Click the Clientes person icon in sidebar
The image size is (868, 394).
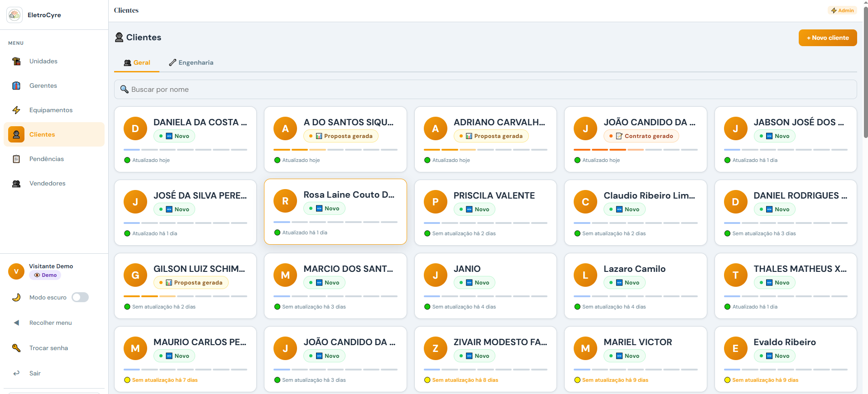pyautogui.click(x=16, y=134)
